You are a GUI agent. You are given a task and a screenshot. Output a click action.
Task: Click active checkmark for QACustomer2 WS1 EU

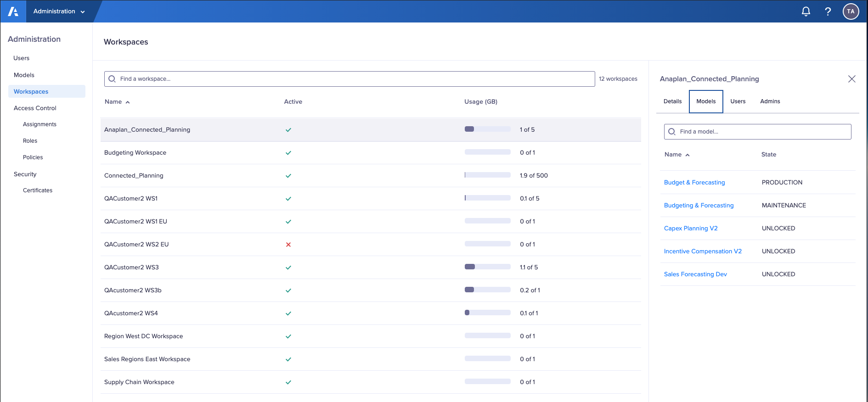[x=288, y=222]
